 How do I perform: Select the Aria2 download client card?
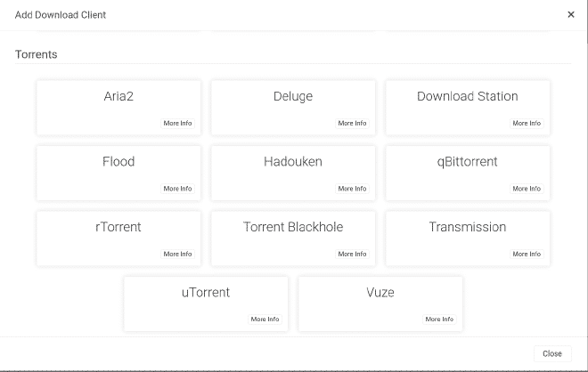[118, 108]
